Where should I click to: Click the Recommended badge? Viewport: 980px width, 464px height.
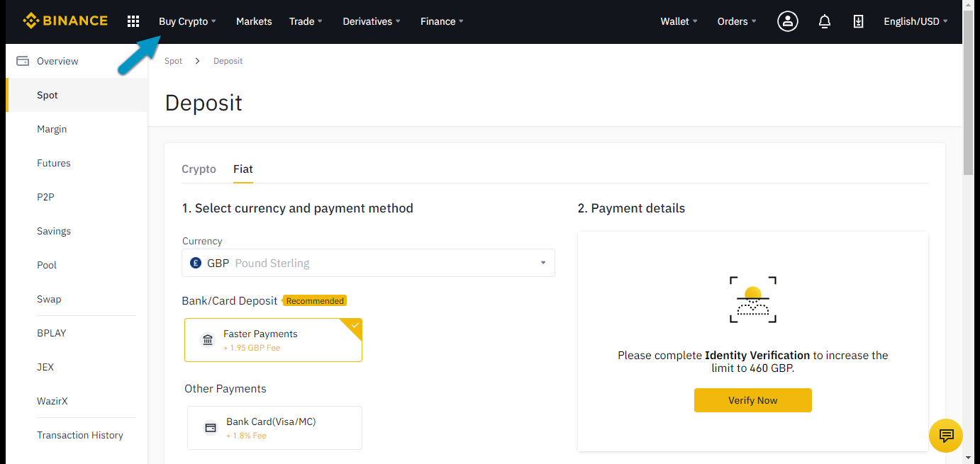point(315,301)
